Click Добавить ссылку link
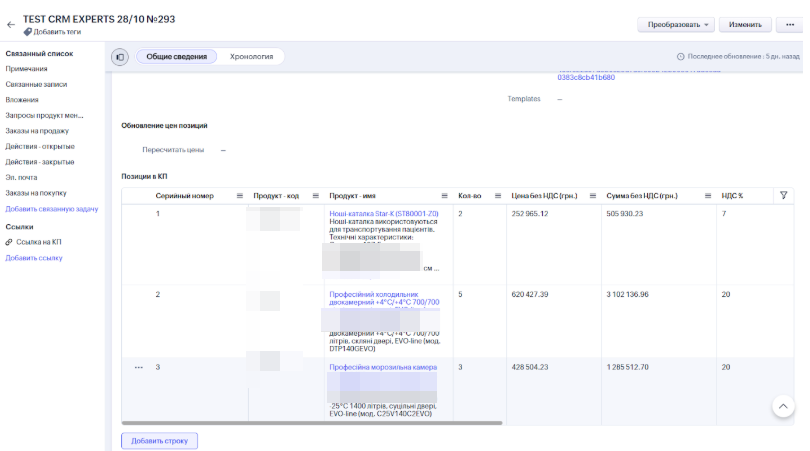 (34, 258)
